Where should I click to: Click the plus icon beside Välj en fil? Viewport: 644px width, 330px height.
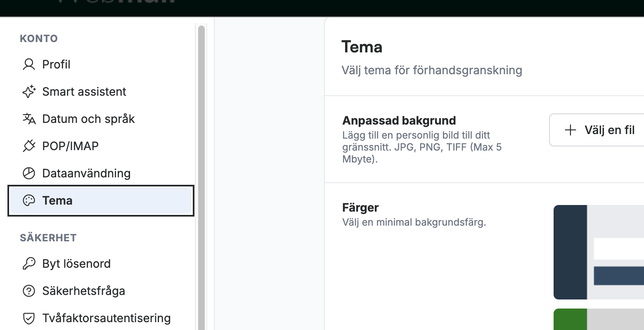pyautogui.click(x=571, y=130)
